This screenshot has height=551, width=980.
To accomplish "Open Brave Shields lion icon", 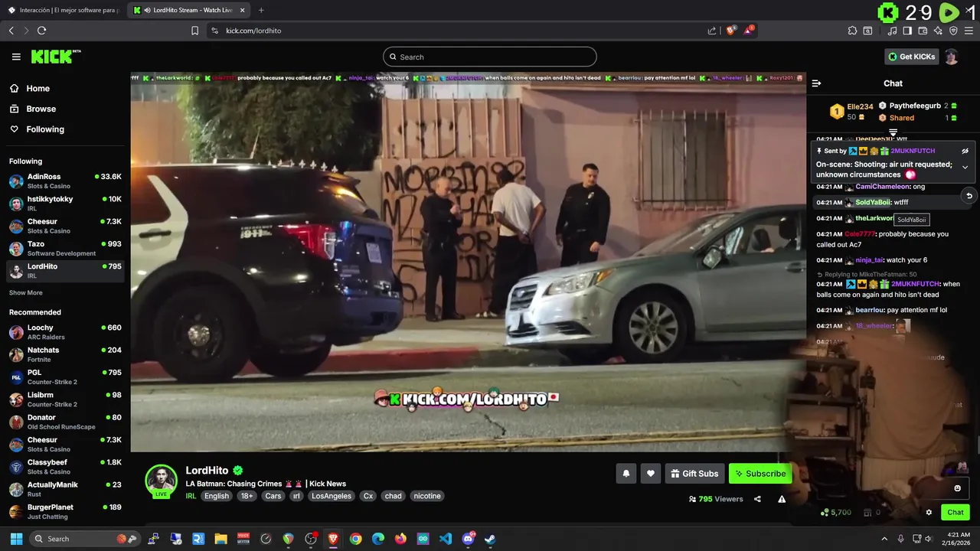I will (x=730, y=31).
